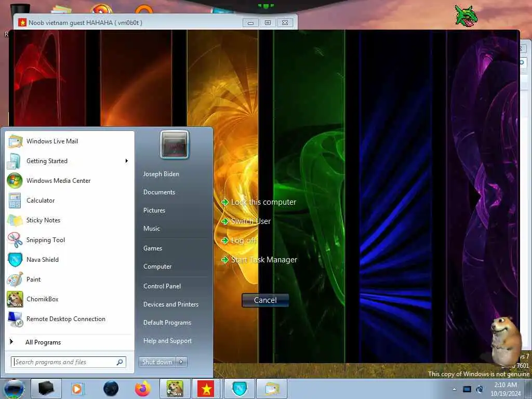The image size is (532, 399).
Task: Open Joseph Biden user folder
Action: (x=161, y=174)
